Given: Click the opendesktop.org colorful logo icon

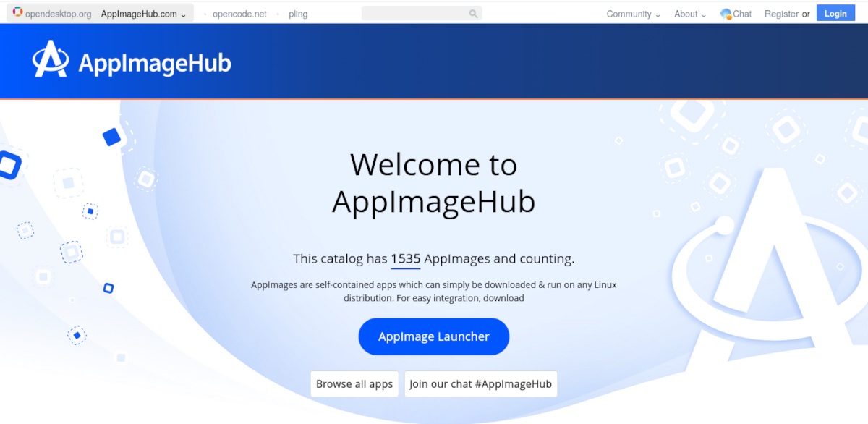Looking at the screenshot, I should tap(17, 12).
